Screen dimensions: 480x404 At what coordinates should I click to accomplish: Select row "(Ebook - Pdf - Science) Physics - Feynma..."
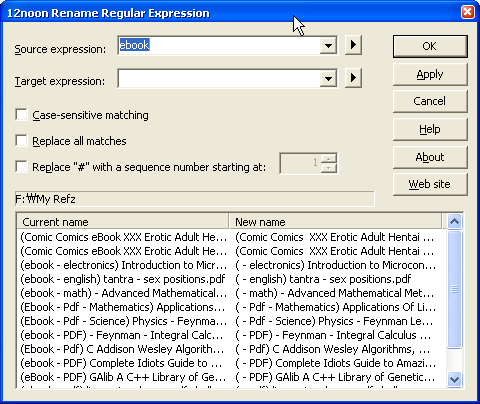(123, 321)
